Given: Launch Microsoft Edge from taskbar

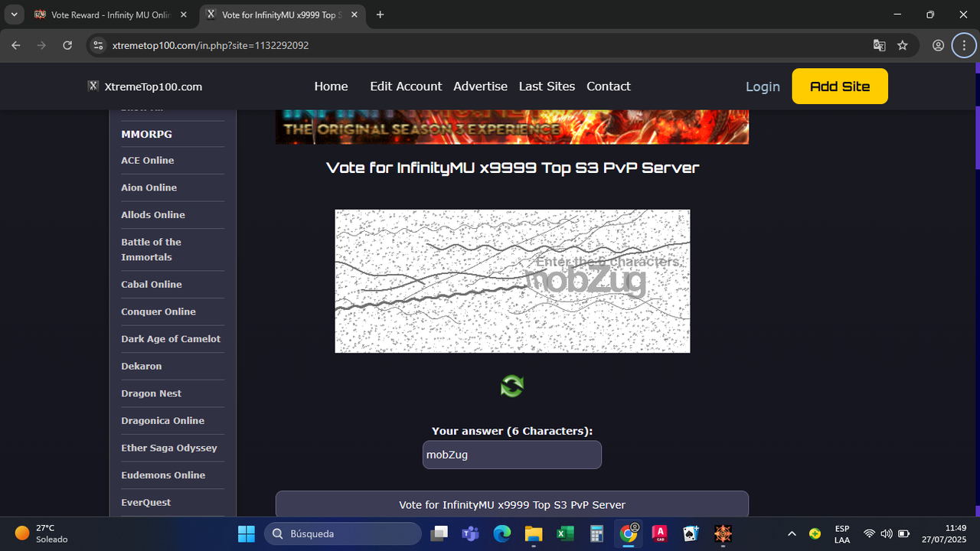Looking at the screenshot, I should click(x=501, y=533).
